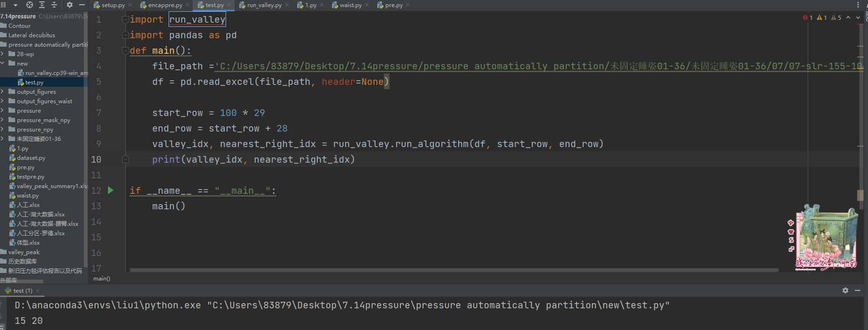Close the setup.py tab
868x330 pixels.
[x=130, y=5]
